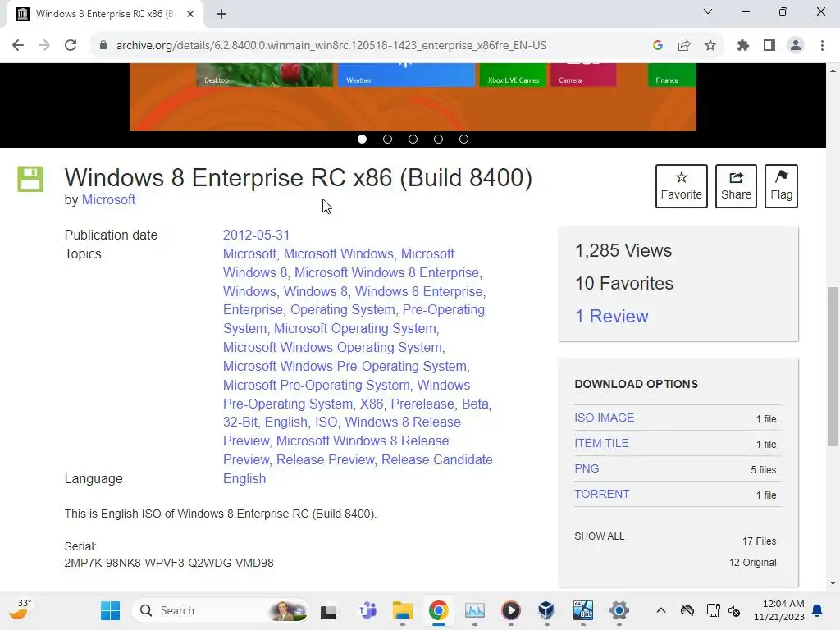Image resolution: width=840 pixels, height=630 pixels.
Task: Open the Prerelease topic link
Action: (422, 404)
